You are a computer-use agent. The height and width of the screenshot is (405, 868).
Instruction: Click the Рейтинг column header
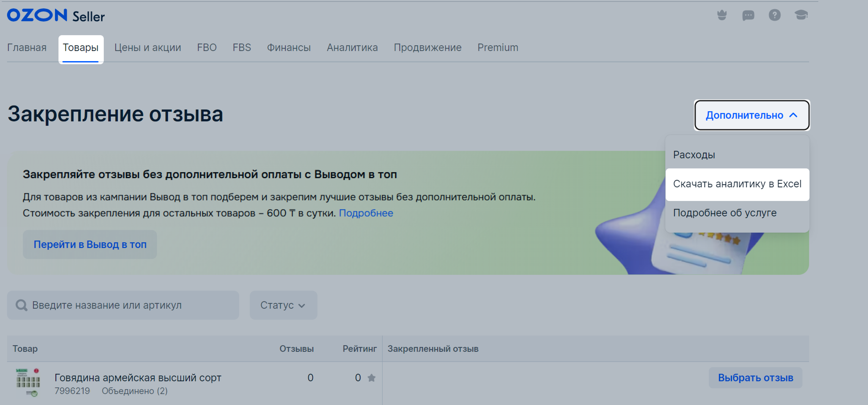[x=359, y=349]
